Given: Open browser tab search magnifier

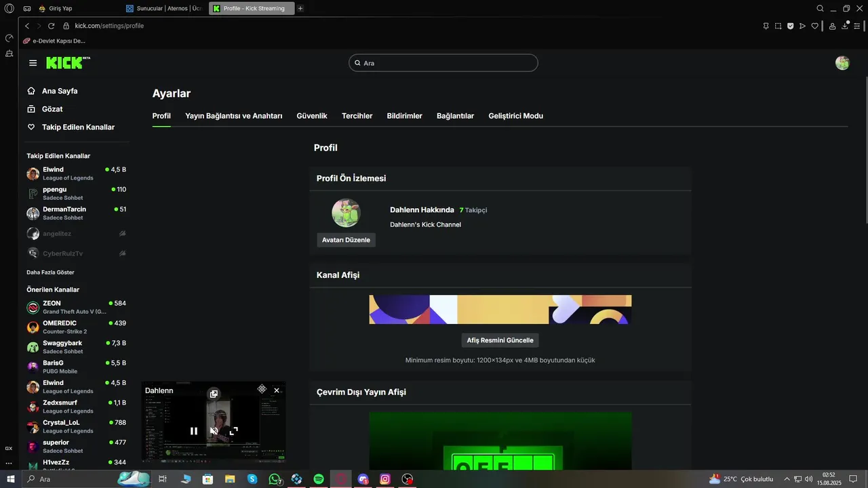Looking at the screenshot, I should click(820, 9).
